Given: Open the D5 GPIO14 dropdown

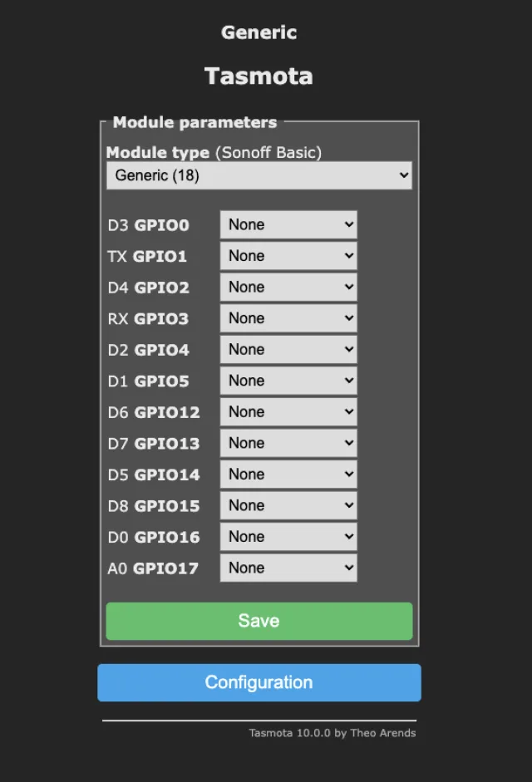Looking at the screenshot, I should point(288,475).
